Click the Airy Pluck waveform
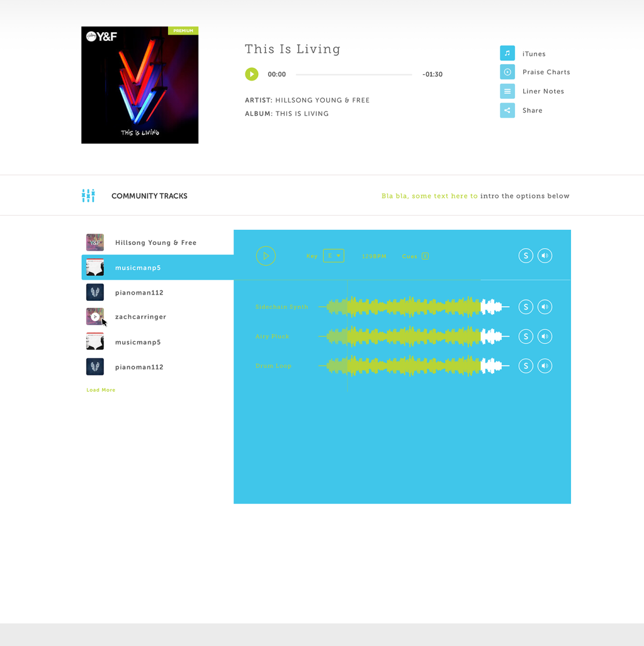The width and height of the screenshot is (644, 646). click(414, 336)
